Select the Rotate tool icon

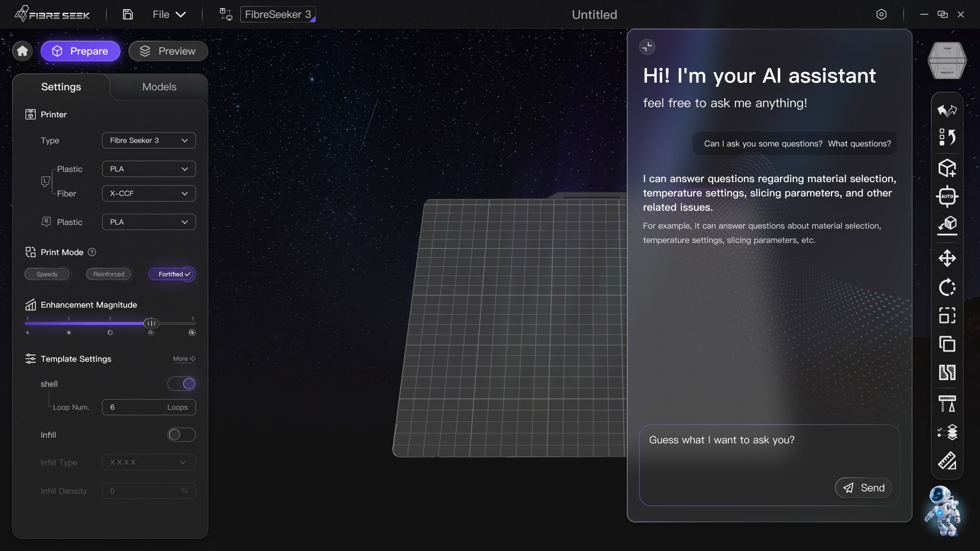coord(947,287)
